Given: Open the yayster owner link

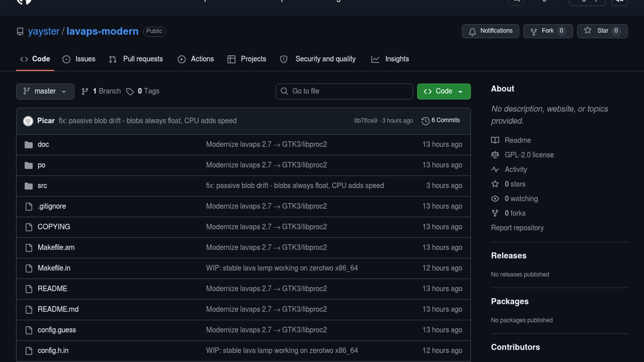Looking at the screenshot, I should [x=44, y=31].
